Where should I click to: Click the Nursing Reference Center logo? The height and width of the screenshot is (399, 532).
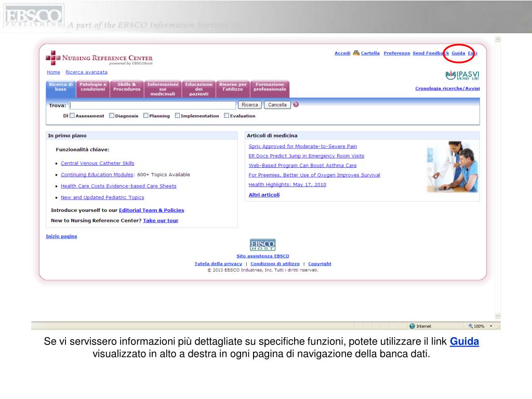(x=99, y=58)
